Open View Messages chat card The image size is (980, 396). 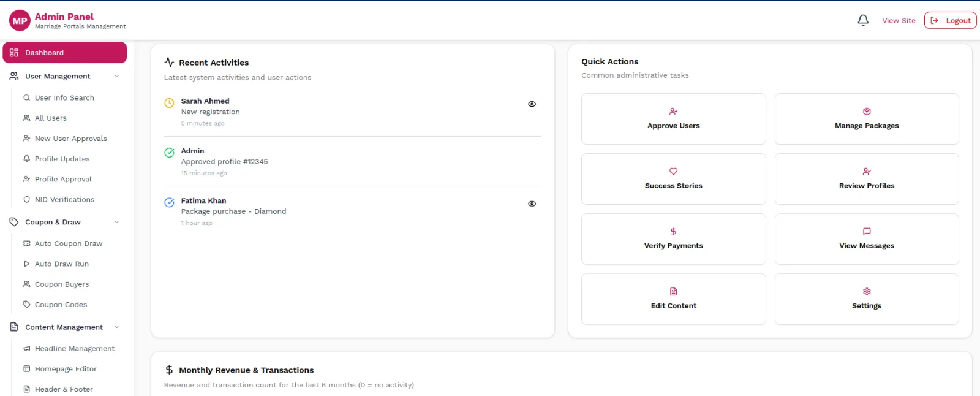(x=867, y=239)
